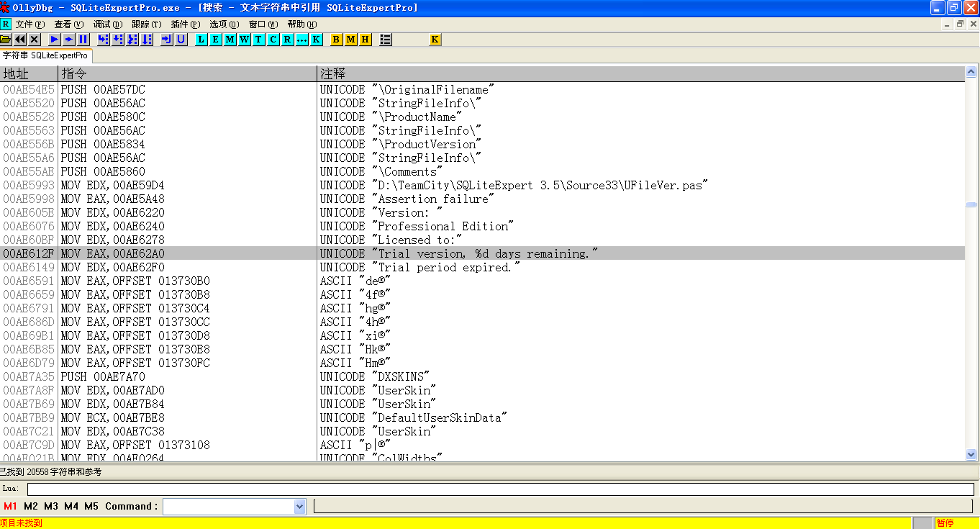Open Hardware breakpoints with H icon

366,40
